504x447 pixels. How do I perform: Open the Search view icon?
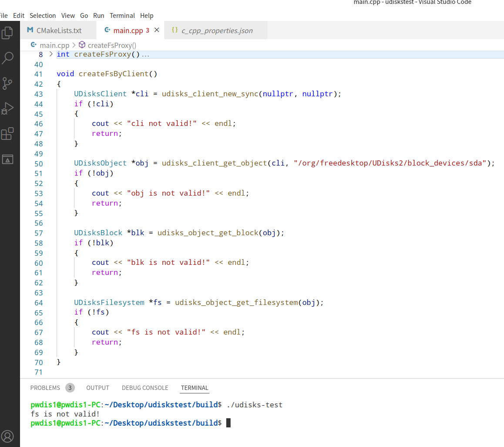click(7, 58)
